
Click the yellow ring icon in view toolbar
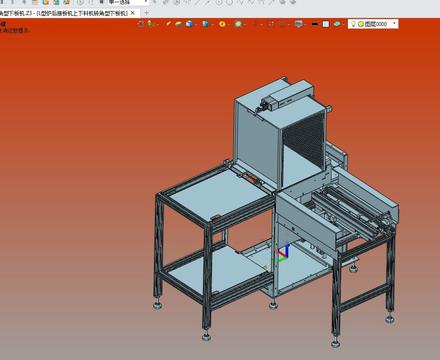pyautogui.click(x=222, y=24)
